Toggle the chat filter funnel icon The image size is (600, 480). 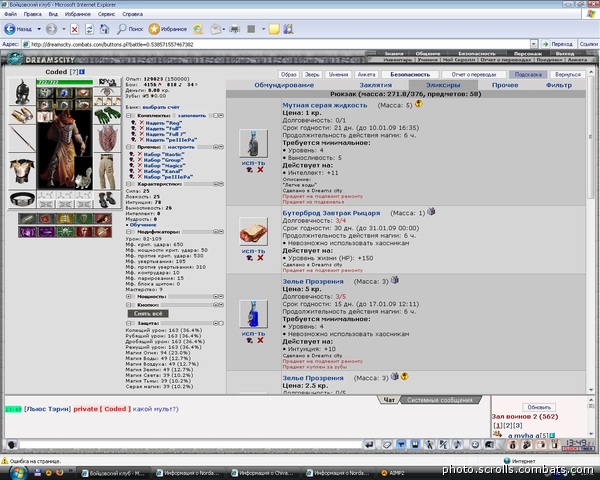tap(401, 444)
